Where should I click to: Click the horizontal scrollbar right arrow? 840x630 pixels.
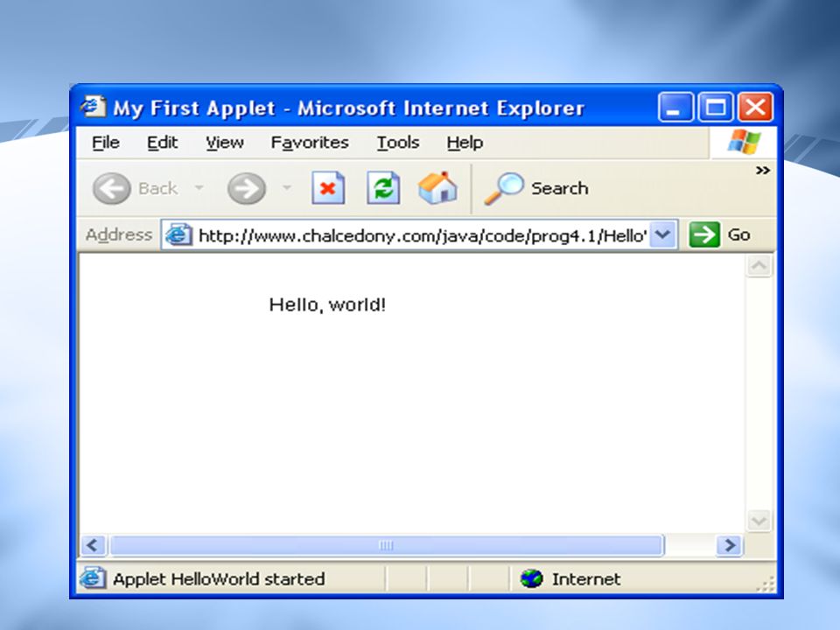(730, 545)
